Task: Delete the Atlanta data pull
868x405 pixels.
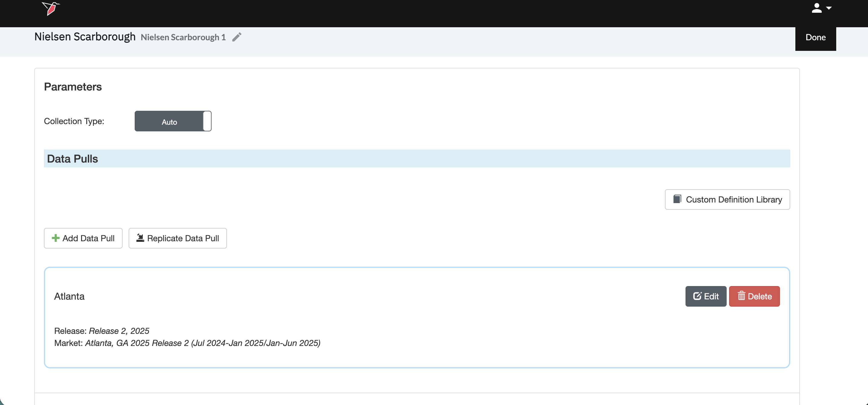Action: pyautogui.click(x=754, y=296)
